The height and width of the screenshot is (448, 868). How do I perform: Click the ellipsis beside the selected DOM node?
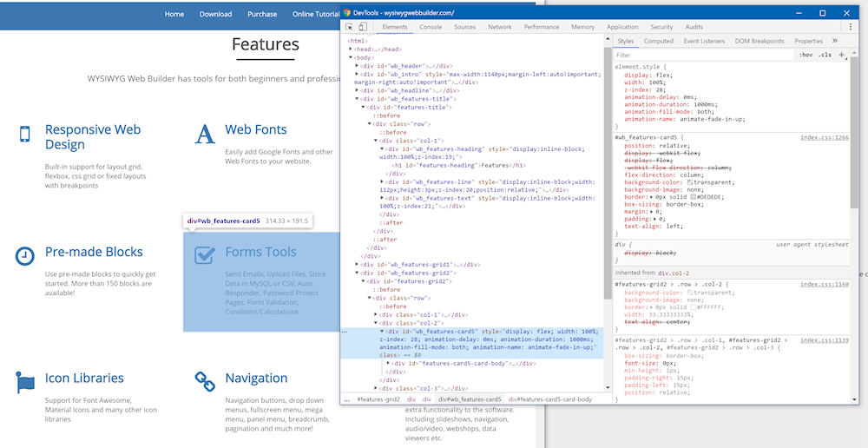345,332
